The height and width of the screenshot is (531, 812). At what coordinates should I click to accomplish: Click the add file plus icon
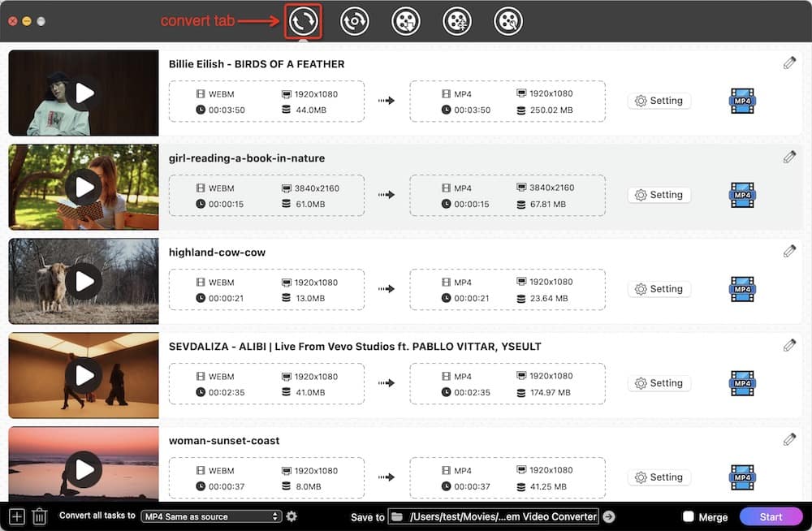(17, 516)
